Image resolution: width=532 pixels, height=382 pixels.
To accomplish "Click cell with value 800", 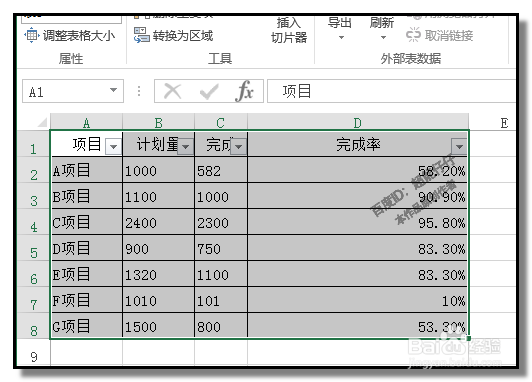I will 221,326.
